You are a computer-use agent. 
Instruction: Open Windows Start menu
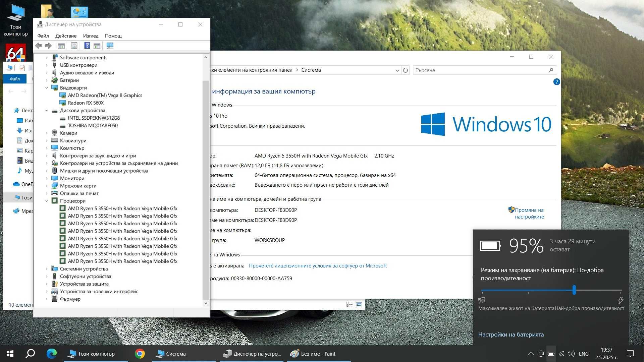pyautogui.click(x=10, y=354)
